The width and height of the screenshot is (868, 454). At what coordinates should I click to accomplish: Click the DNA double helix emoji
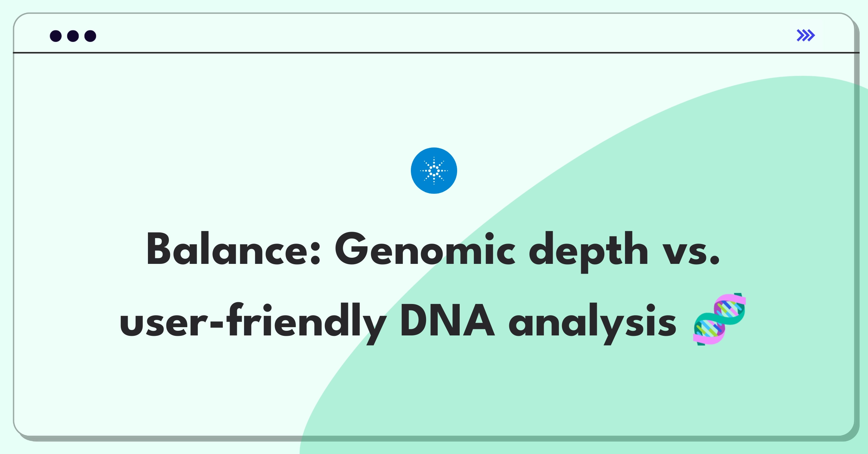point(720,319)
